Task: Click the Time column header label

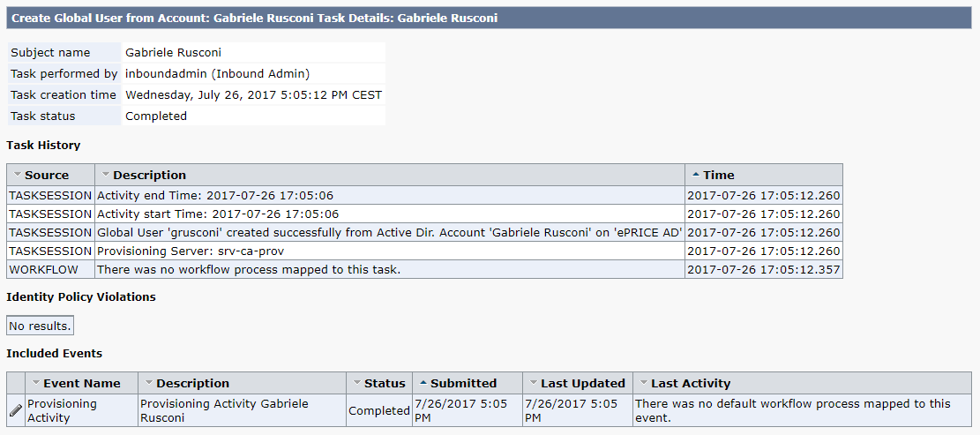Action: click(719, 175)
